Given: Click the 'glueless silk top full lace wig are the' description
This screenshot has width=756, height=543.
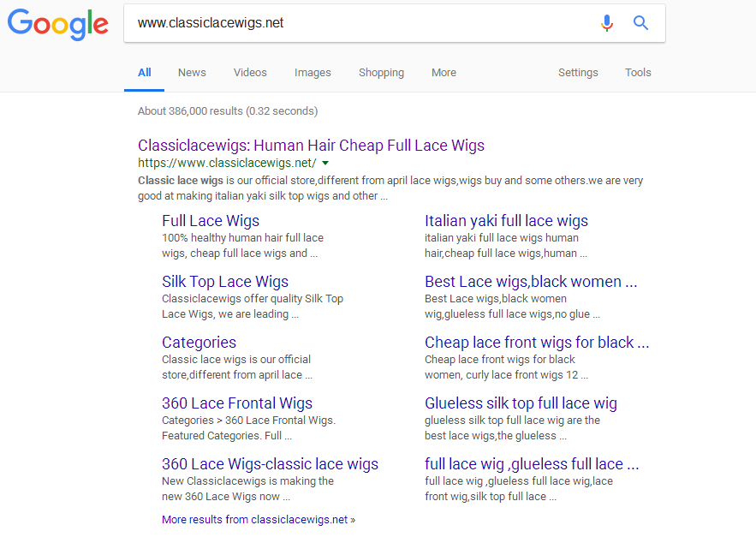Looking at the screenshot, I should [x=513, y=427].
